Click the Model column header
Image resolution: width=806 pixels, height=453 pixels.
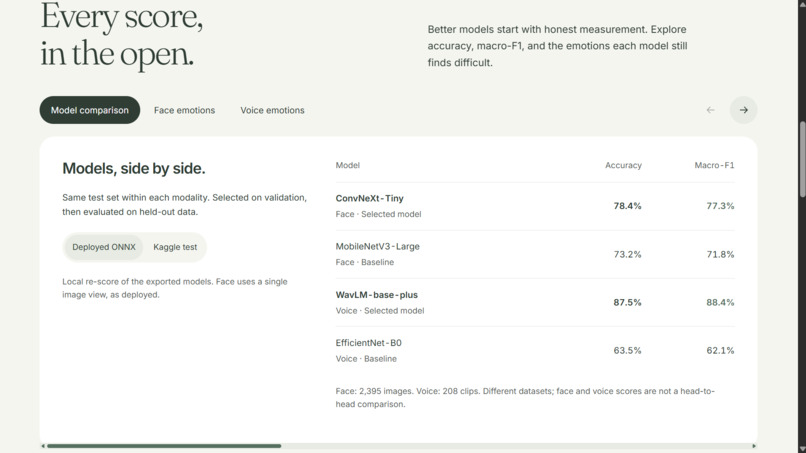(x=347, y=166)
